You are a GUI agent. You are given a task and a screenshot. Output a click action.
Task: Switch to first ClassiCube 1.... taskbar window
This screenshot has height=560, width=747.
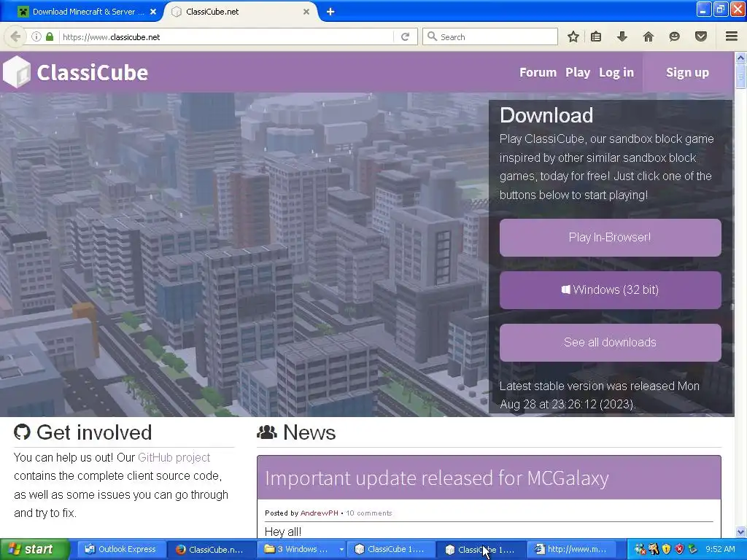click(391, 550)
